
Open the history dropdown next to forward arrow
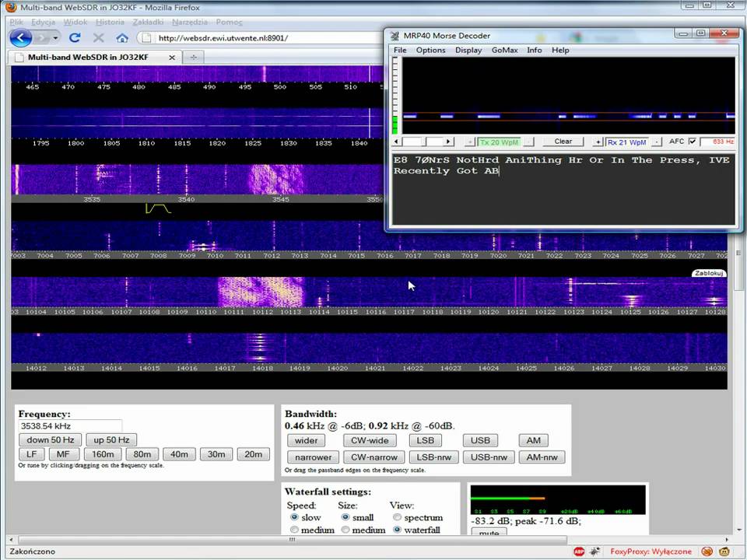point(56,37)
